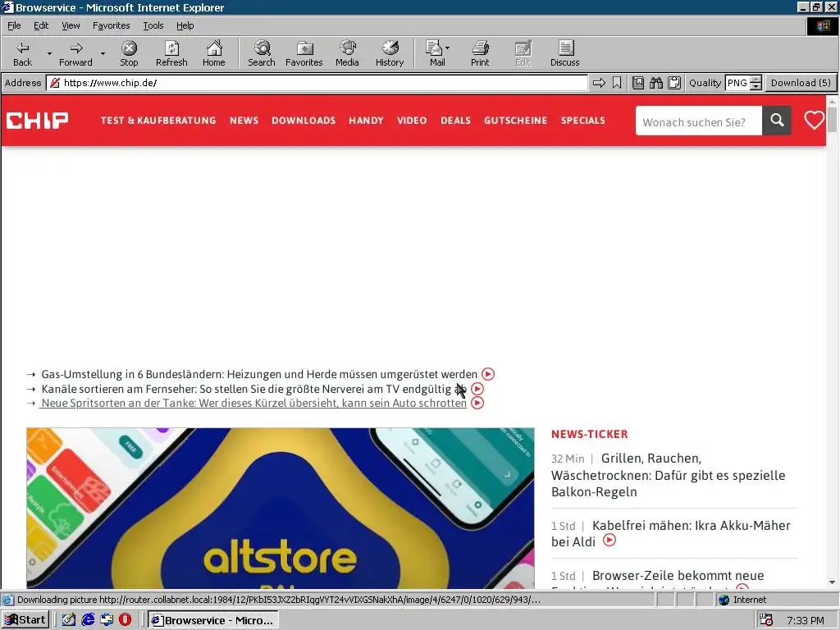
Task: Open the Windows Start menu
Action: [25, 620]
